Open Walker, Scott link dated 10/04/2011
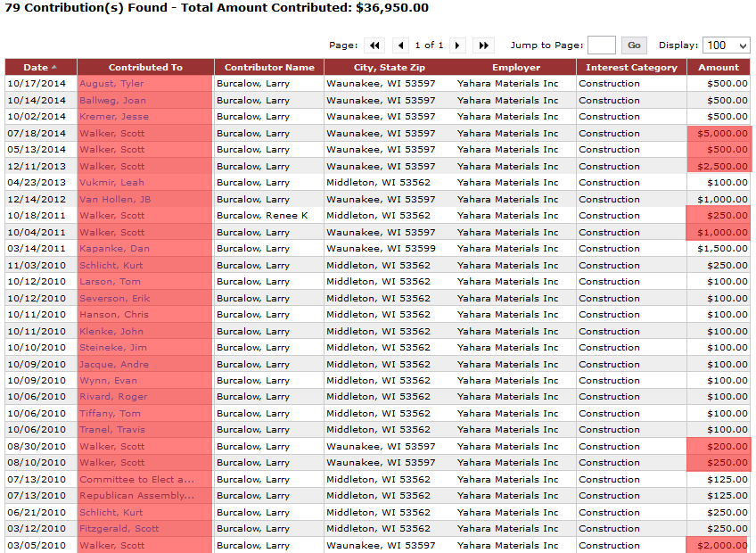Image resolution: width=756 pixels, height=553 pixels. 111,233
